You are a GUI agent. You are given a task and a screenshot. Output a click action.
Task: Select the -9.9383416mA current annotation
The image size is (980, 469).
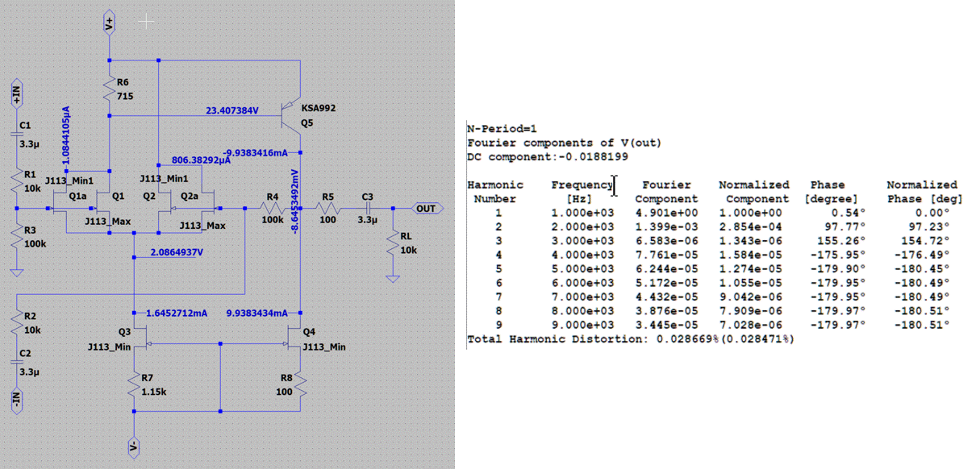(x=256, y=152)
